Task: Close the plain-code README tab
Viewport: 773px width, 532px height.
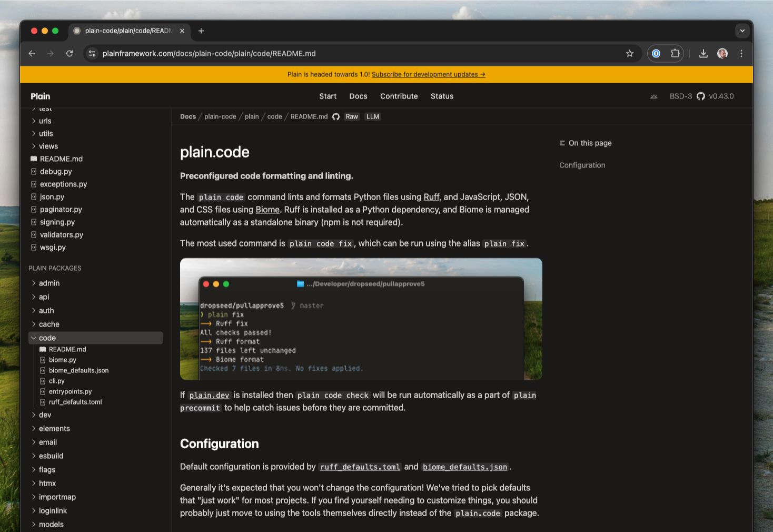Action: (182, 31)
